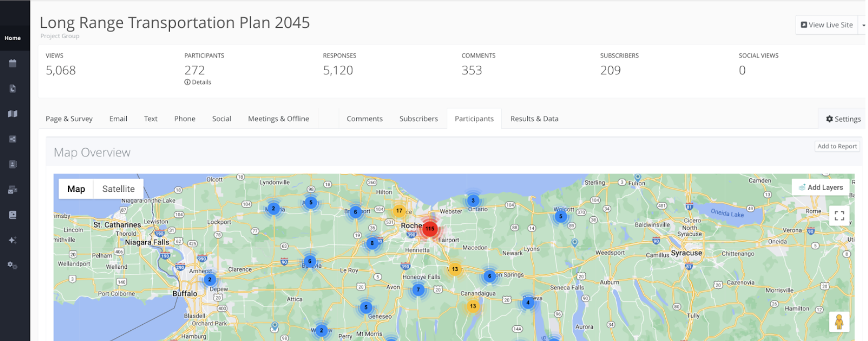Open the double gears icon in the sidebar
868x341 pixels.
point(13,265)
